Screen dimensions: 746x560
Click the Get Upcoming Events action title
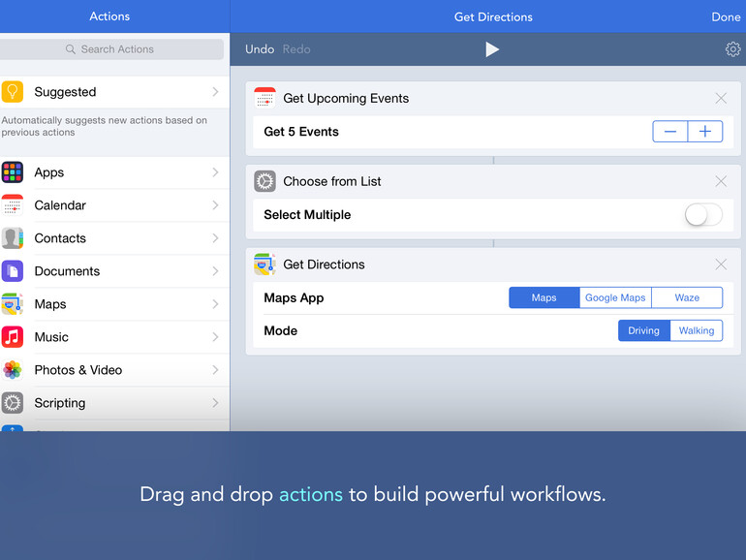[346, 98]
